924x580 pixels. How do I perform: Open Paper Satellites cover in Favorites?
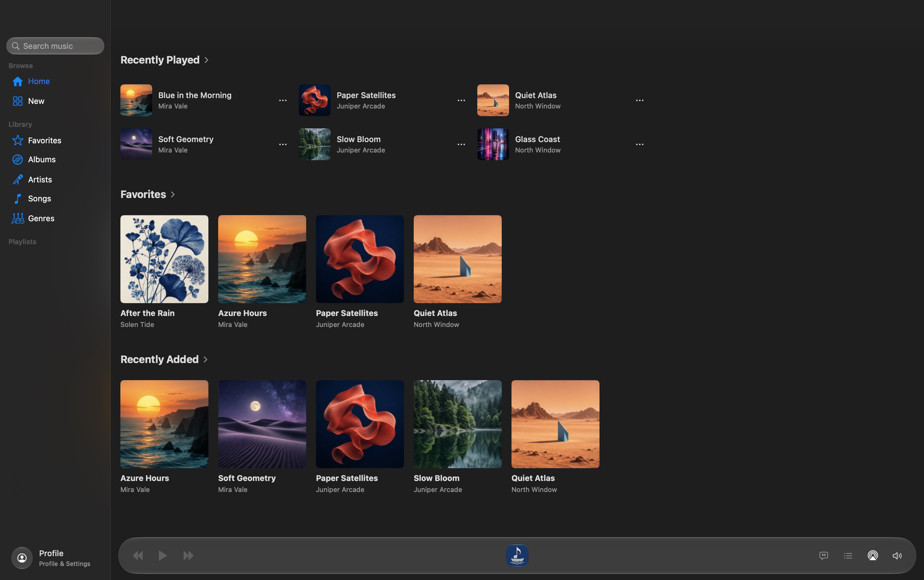click(360, 259)
